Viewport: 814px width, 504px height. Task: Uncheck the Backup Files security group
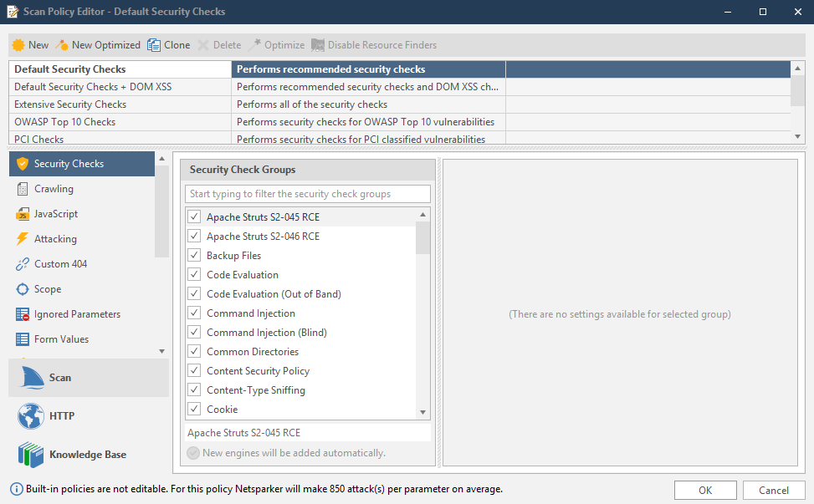[x=193, y=255]
